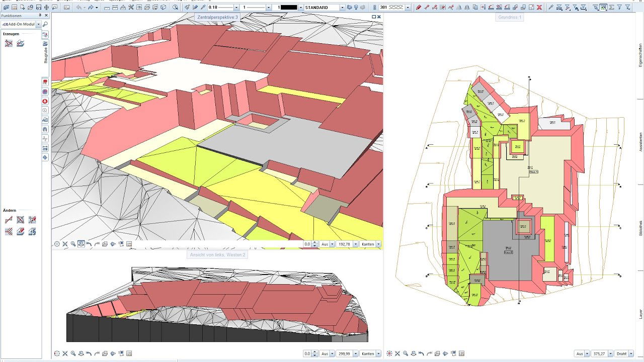Click the 0.0 stepper in the Ansicht von links viewport
The width and height of the screenshot is (644, 362).
(314, 353)
